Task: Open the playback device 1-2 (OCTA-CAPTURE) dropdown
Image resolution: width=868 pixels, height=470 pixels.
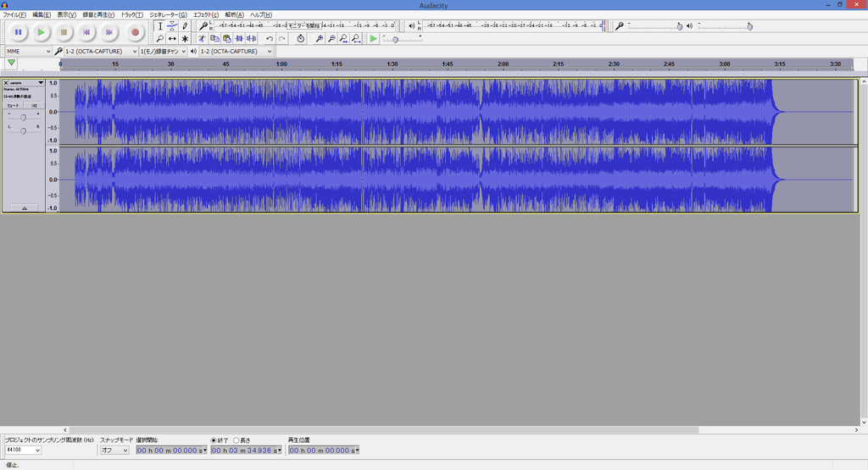Action: pos(236,51)
